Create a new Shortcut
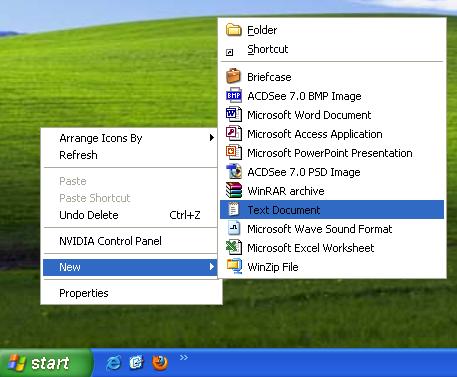Screen dimensions: 457x377 coord(332,49)
